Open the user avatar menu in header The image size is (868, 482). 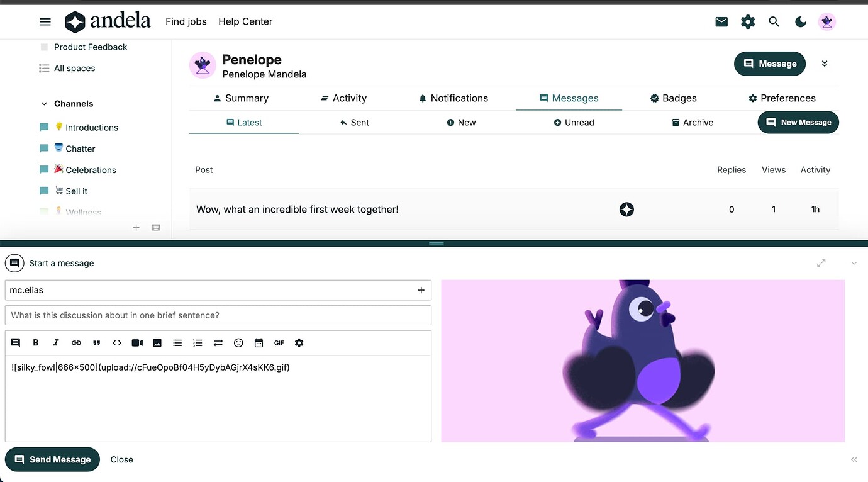827,21
